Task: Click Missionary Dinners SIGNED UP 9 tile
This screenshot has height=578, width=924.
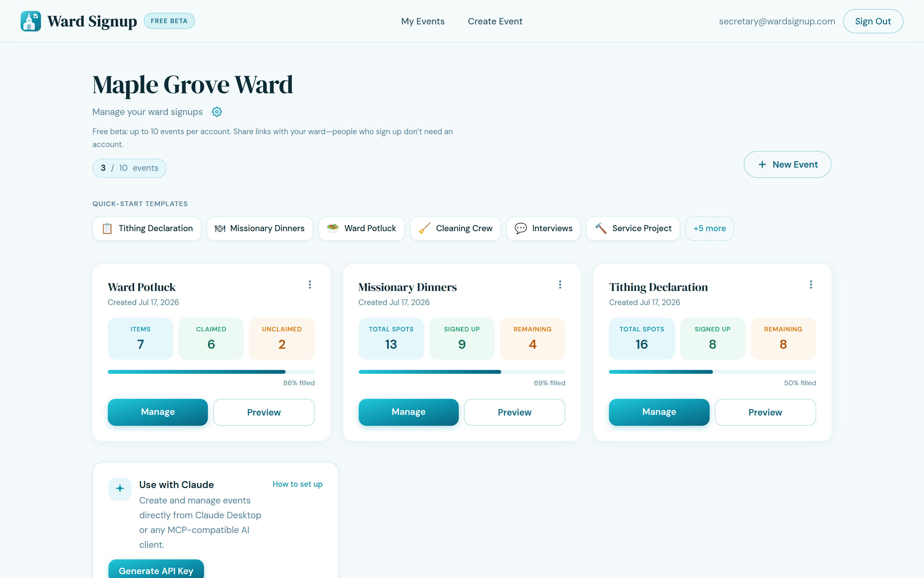Action: [462, 339]
